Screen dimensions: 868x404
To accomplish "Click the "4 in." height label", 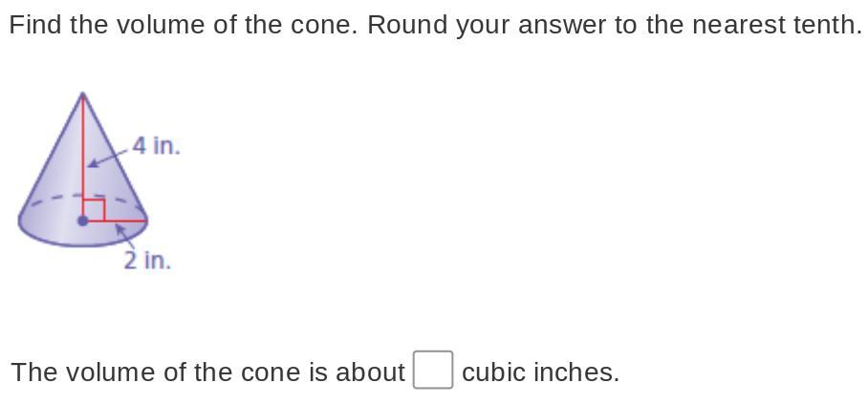I will pos(157,146).
